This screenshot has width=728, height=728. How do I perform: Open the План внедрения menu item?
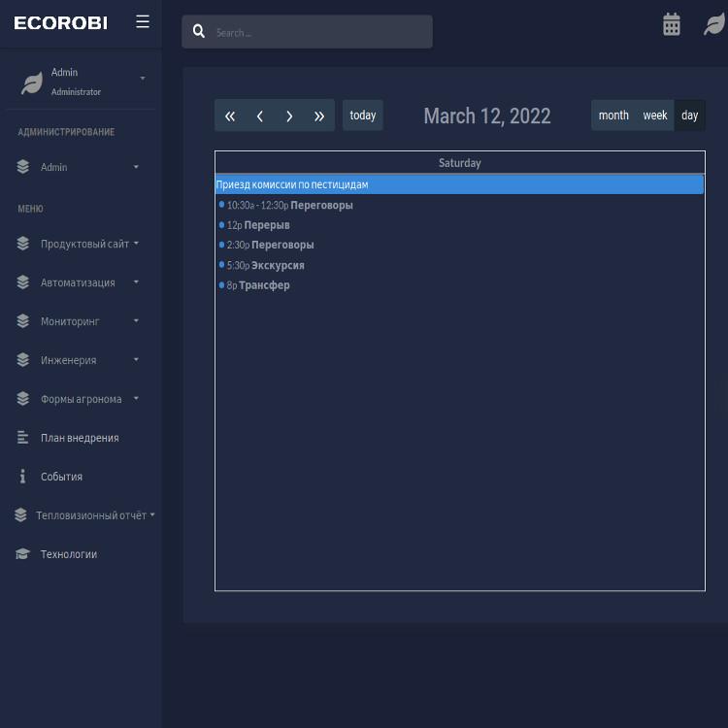[x=79, y=438]
